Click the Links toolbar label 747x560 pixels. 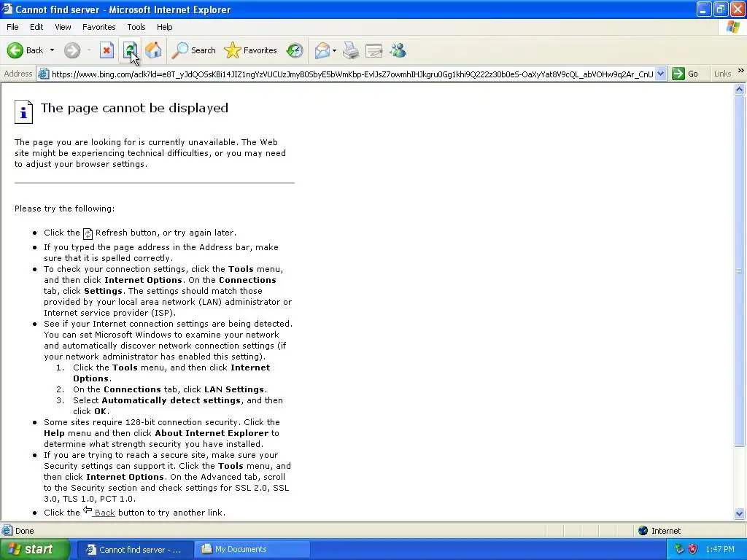click(x=722, y=74)
